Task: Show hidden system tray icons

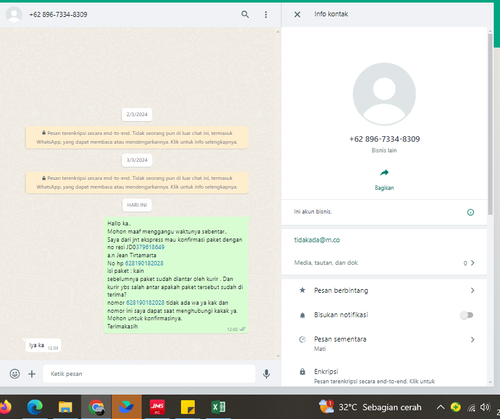Action: pos(440,407)
